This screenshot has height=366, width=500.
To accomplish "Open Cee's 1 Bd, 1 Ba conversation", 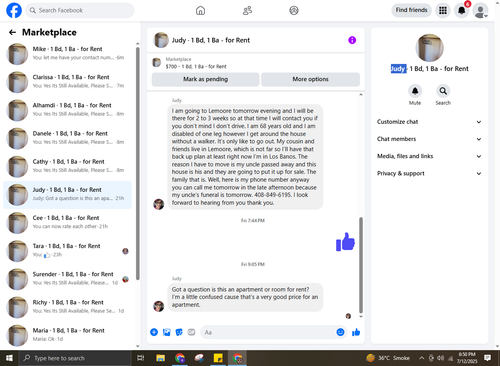I will pos(68,222).
